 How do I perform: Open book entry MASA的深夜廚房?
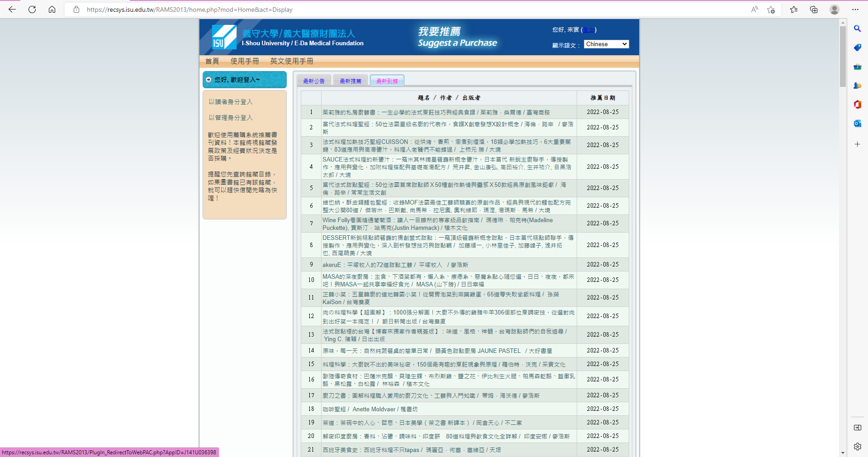click(448, 281)
